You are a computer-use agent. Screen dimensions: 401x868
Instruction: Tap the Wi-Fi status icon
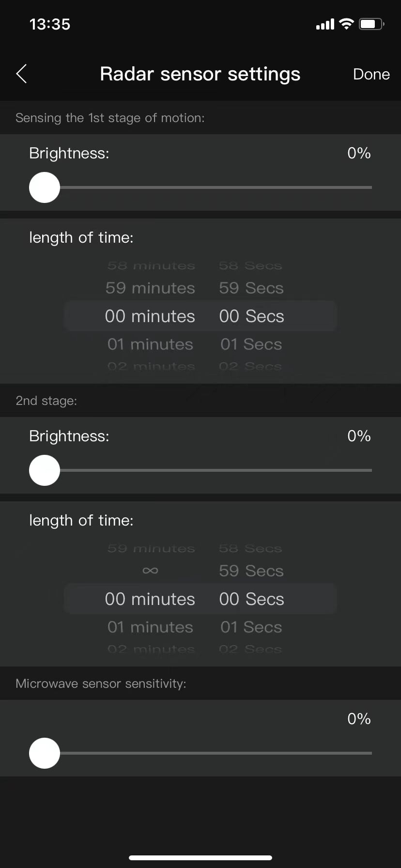click(x=346, y=24)
